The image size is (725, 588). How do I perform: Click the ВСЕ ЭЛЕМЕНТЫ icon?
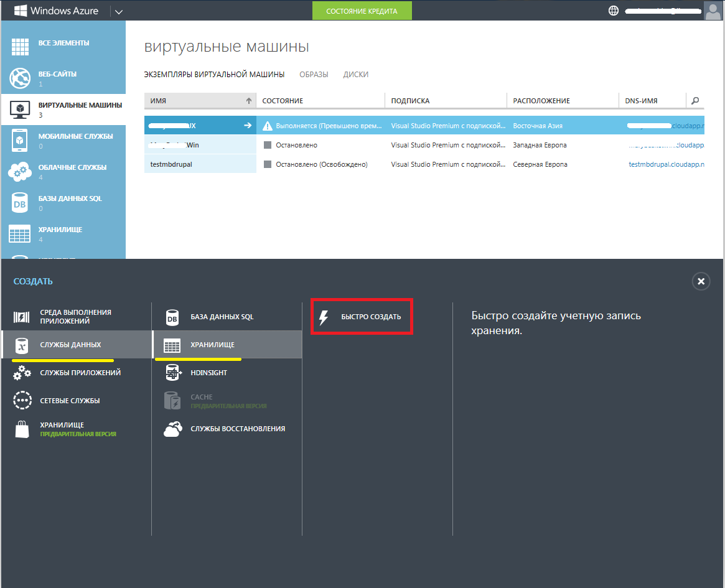tap(20, 46)
